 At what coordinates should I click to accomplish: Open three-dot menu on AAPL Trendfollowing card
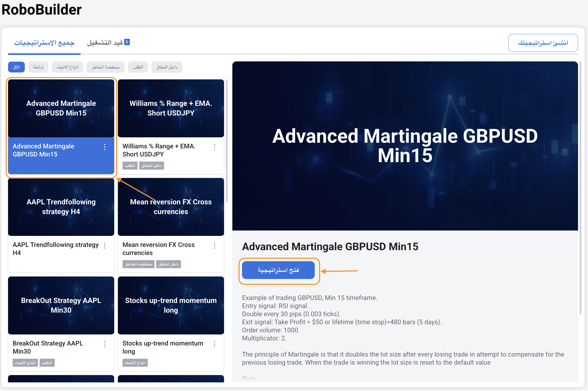(105, 245)
